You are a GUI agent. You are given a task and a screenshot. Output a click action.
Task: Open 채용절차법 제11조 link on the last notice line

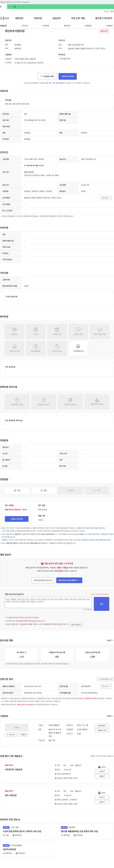coord(63,543)
